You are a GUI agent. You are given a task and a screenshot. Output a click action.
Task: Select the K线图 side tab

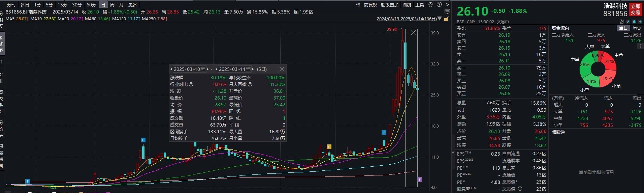(x=2, y=44)
